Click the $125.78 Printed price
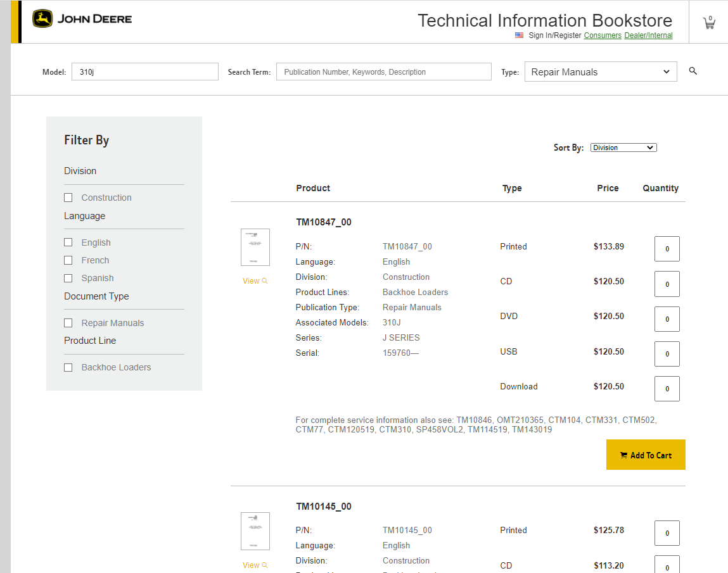Viewport: 728px width, 573px height. tap(609, 530)
